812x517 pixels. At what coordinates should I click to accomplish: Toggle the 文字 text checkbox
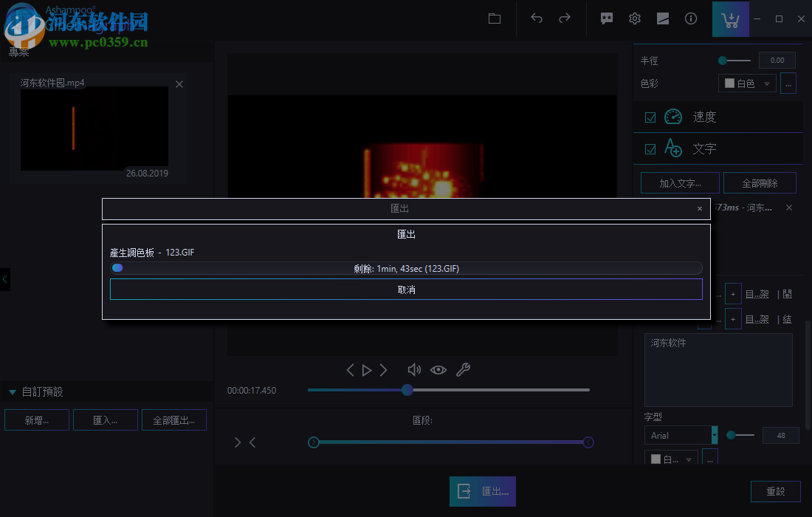650,149
